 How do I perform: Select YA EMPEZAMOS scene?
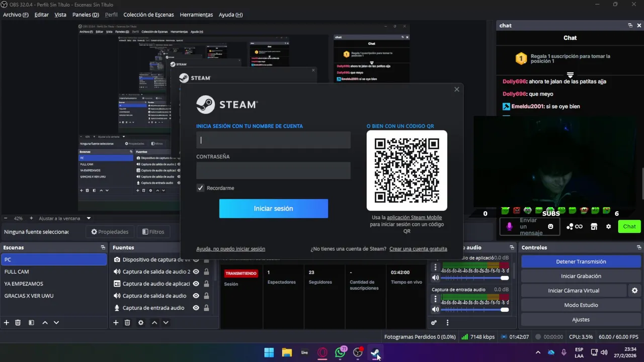54,284
